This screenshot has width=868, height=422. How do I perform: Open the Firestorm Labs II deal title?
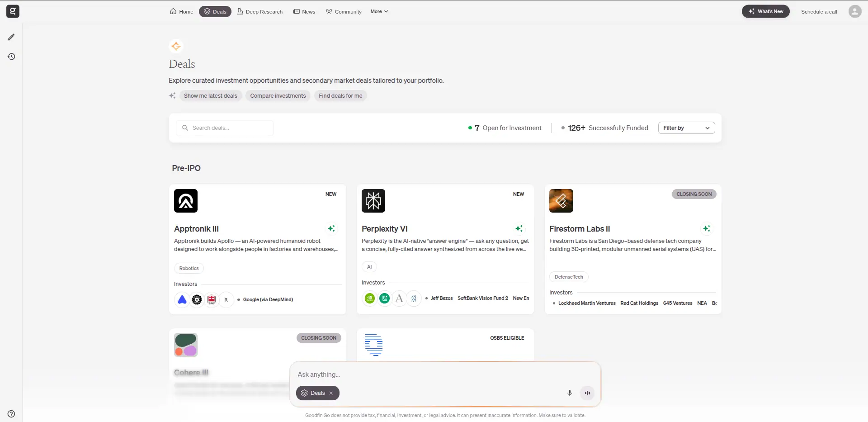(x=580, y=229)
